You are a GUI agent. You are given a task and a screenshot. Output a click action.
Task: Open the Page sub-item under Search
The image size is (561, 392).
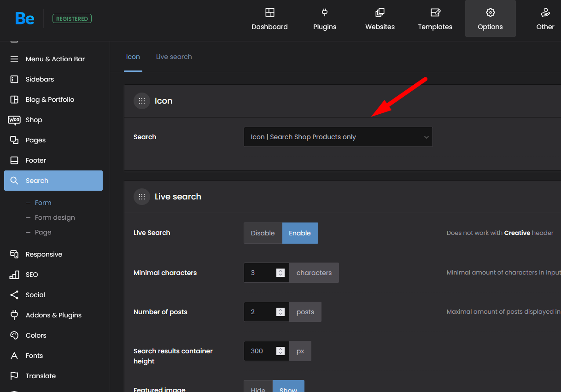pyautogui.click(x=43, y=232)
